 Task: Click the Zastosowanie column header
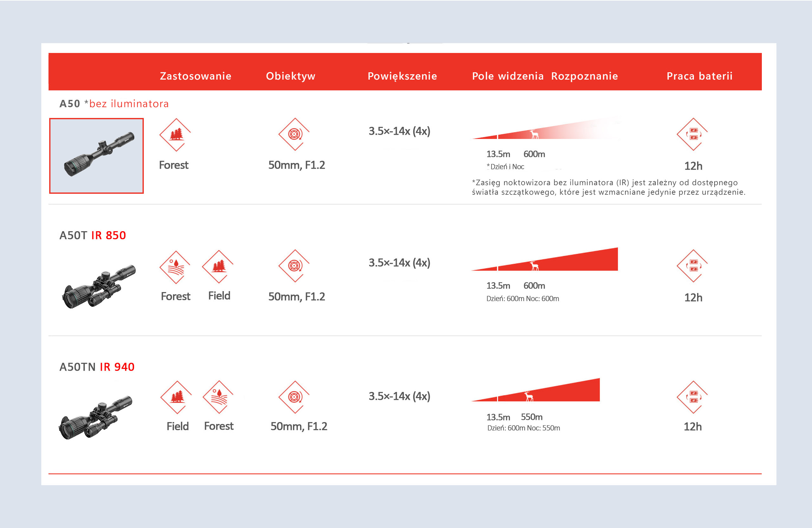[196, 76]
